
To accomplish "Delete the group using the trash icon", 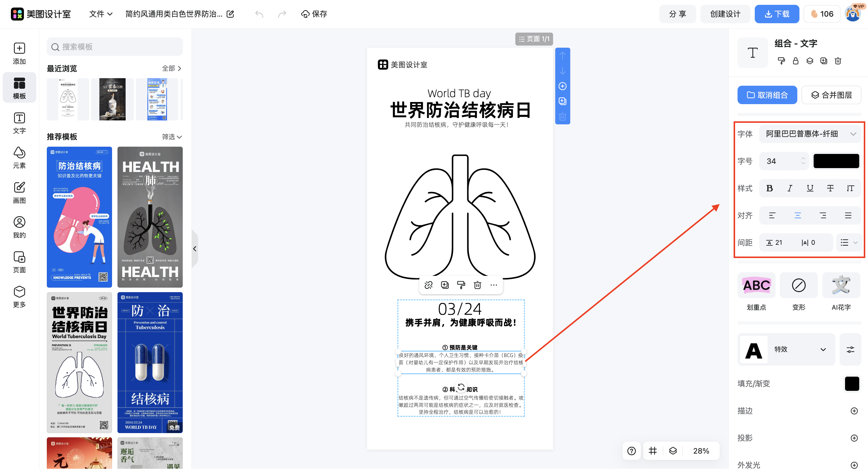I will (x=838, y=61).
